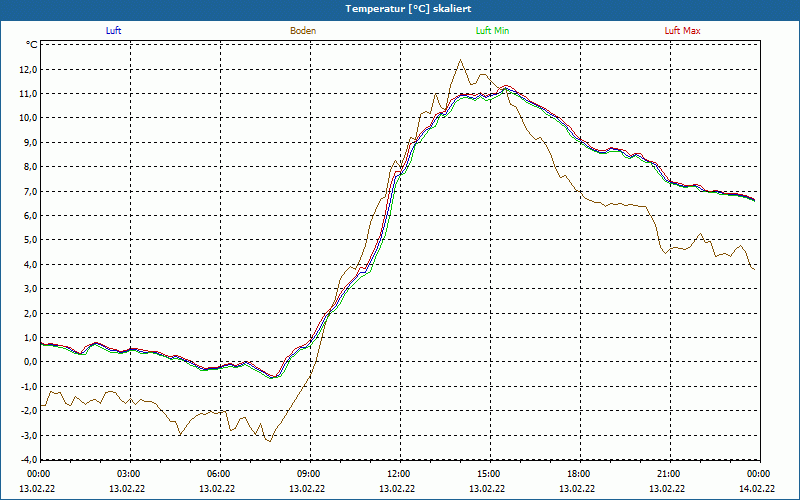Click the '09:00' time axis label
800x500 pixels.
(x=311, y=474)
